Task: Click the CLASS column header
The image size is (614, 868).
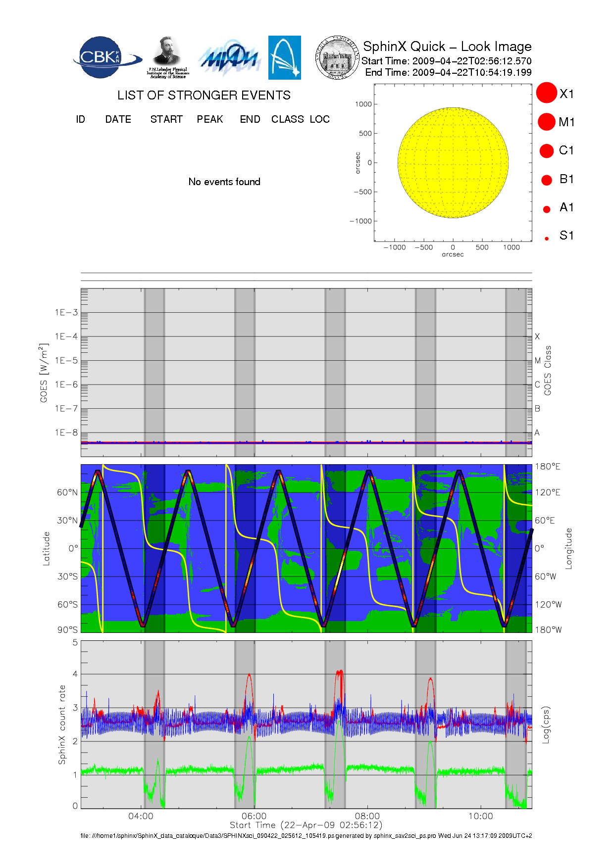Action: tap(287, 119)
